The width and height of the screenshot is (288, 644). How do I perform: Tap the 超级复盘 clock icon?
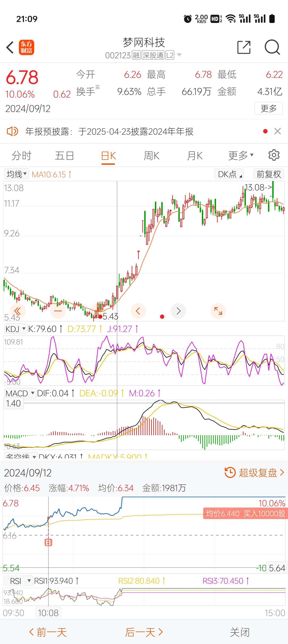point(230,472)
